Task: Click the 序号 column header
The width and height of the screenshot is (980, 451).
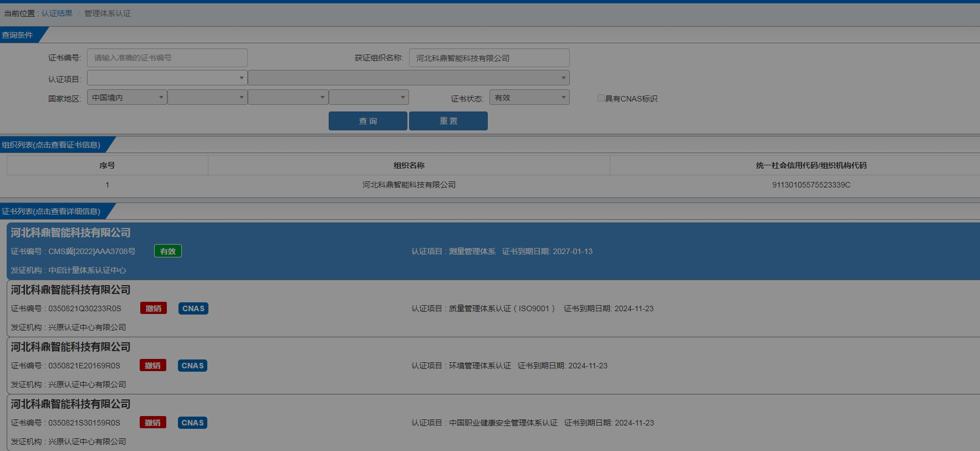Action: 107,165
